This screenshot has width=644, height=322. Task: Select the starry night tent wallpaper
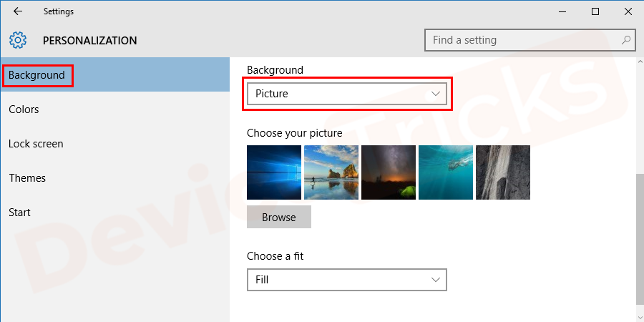pos(389,172)
